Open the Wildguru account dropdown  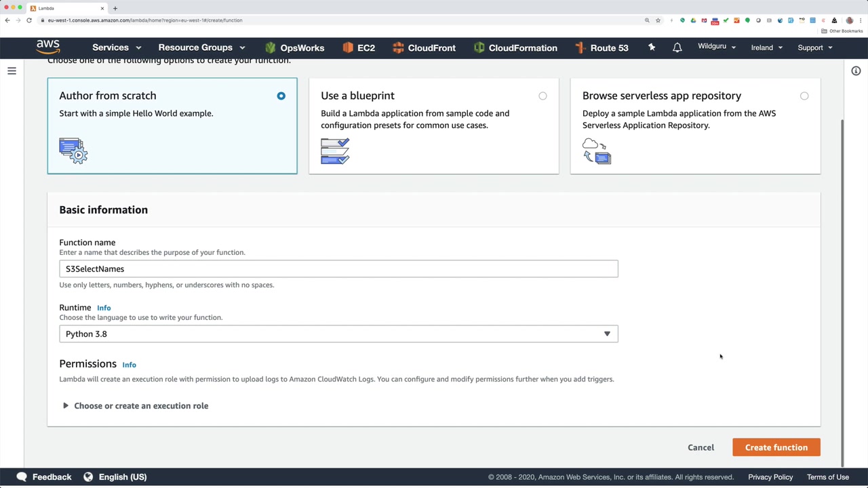point(717,47)
